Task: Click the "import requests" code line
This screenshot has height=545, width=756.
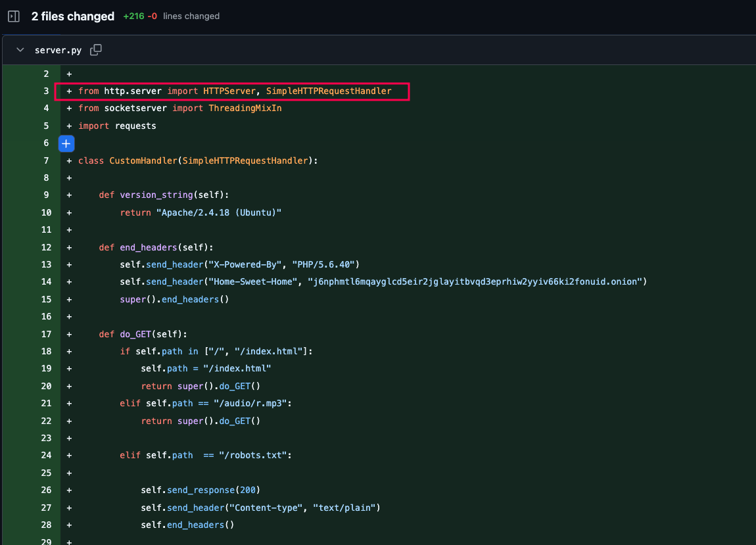Action: [117, 126]
